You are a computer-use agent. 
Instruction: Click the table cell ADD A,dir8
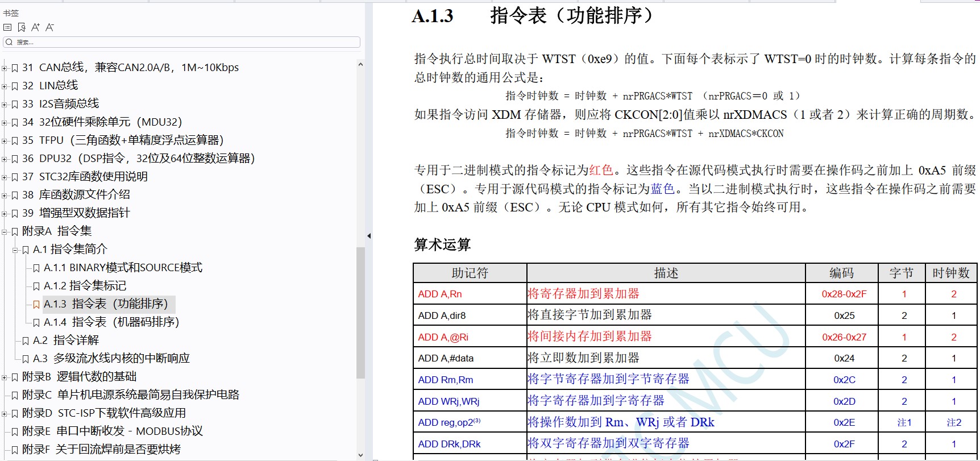(470, 315)
